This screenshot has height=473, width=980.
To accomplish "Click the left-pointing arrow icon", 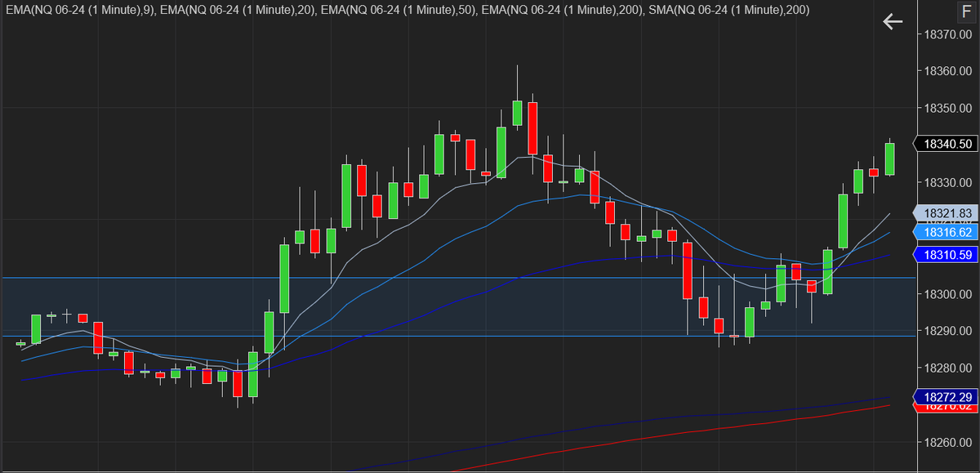I will pyautogui.click(x=893, y=22).
